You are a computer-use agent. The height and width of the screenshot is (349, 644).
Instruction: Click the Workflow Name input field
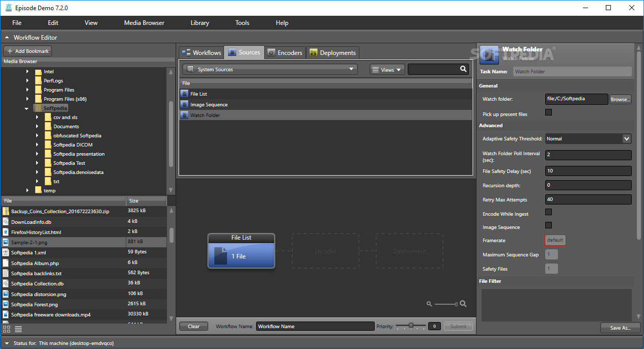(x=315, y=326)
